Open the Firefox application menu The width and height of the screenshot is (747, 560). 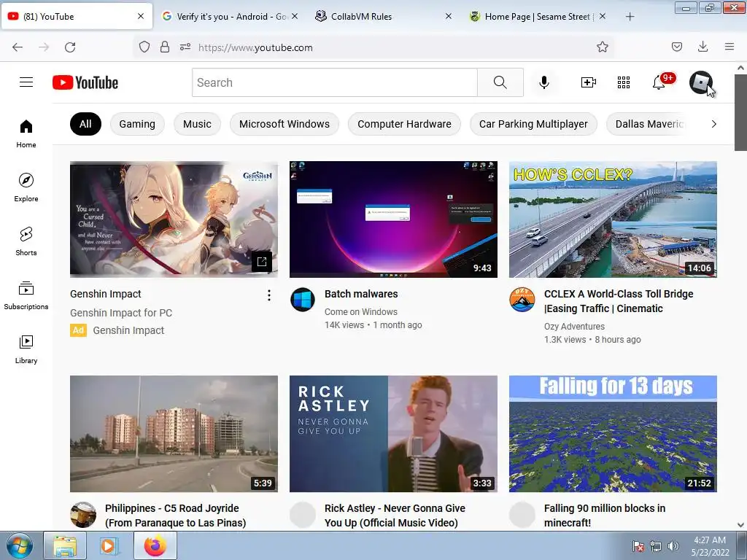[x=729, y=47]
